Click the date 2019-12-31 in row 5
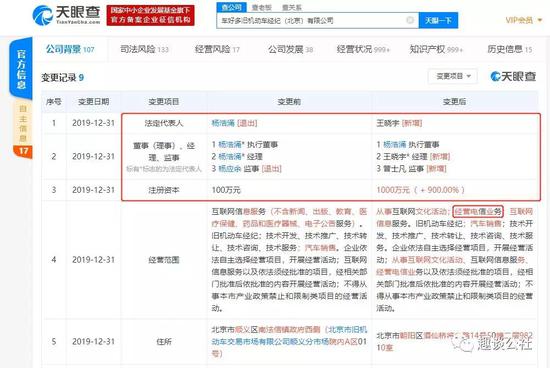The width and height of the screenshot is (550, 368). tap(93, 341)
